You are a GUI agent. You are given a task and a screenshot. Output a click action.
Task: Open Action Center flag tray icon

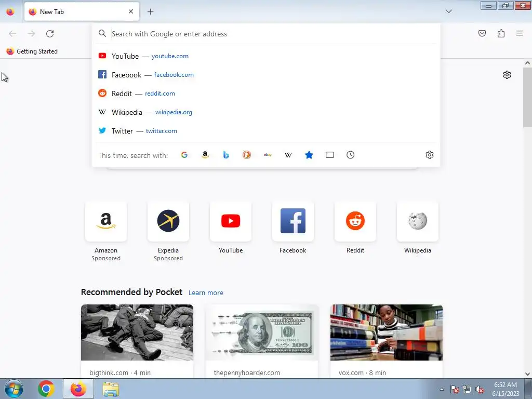click(454, 390)
